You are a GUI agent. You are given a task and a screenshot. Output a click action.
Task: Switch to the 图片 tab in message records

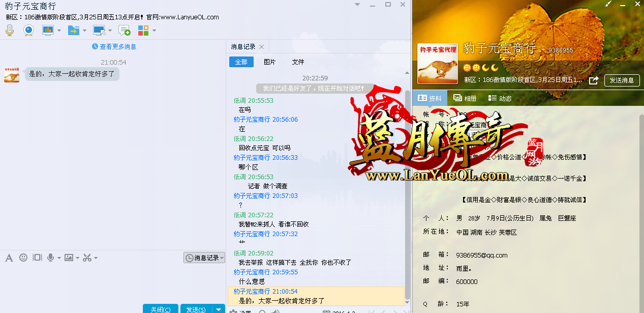(x=269, y=62)
